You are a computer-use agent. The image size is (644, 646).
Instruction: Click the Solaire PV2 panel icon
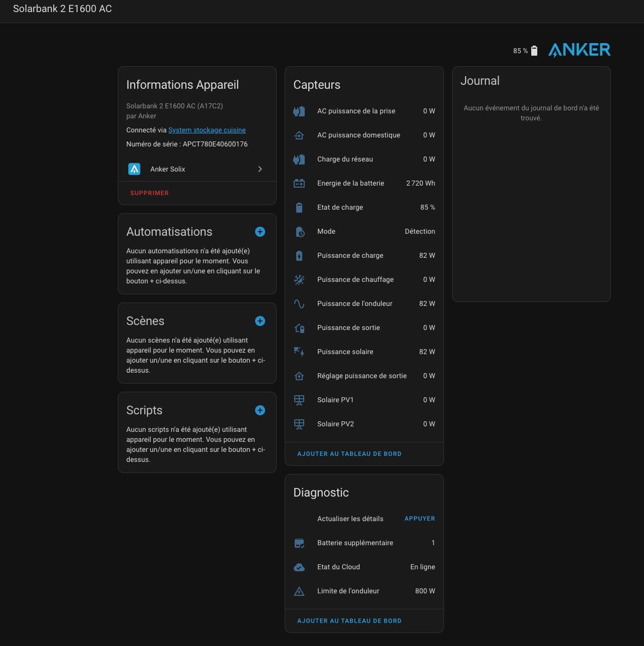tap(299, 424)
